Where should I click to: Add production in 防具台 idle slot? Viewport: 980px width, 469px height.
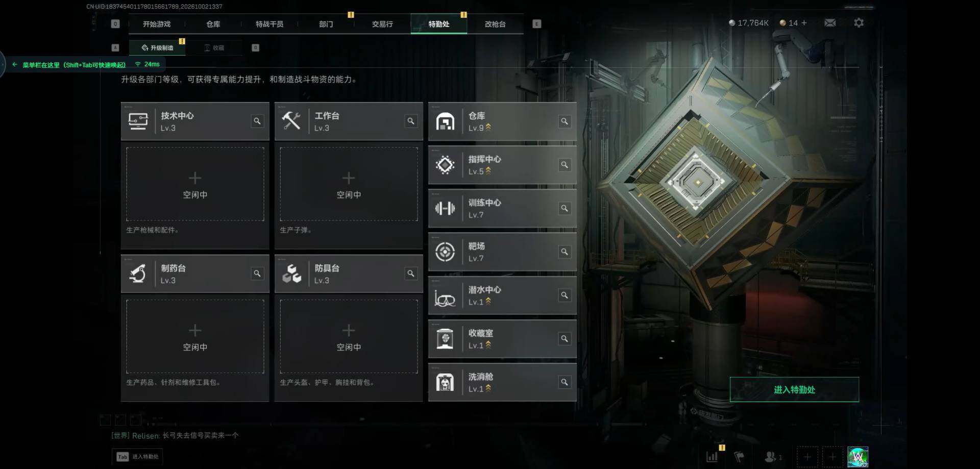click(349, 336)
